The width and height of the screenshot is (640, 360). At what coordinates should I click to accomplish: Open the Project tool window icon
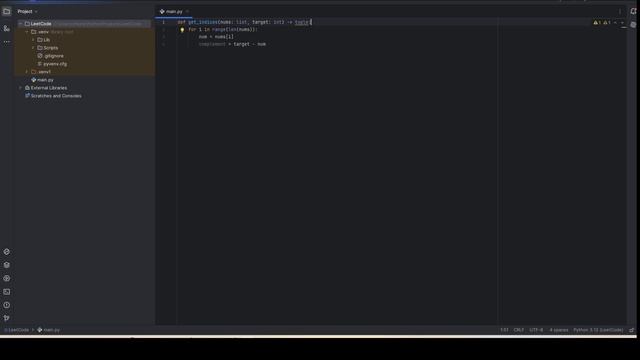point(7,11)
